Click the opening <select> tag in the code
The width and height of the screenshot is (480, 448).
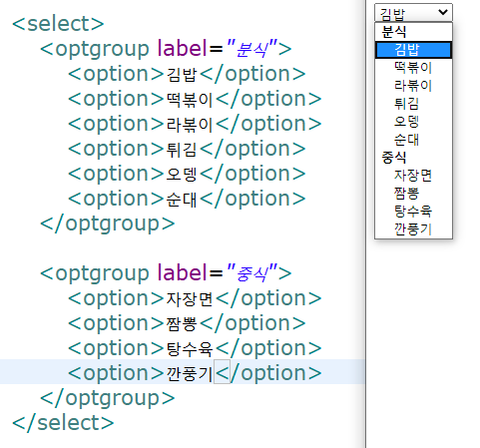tap(58, 24)
